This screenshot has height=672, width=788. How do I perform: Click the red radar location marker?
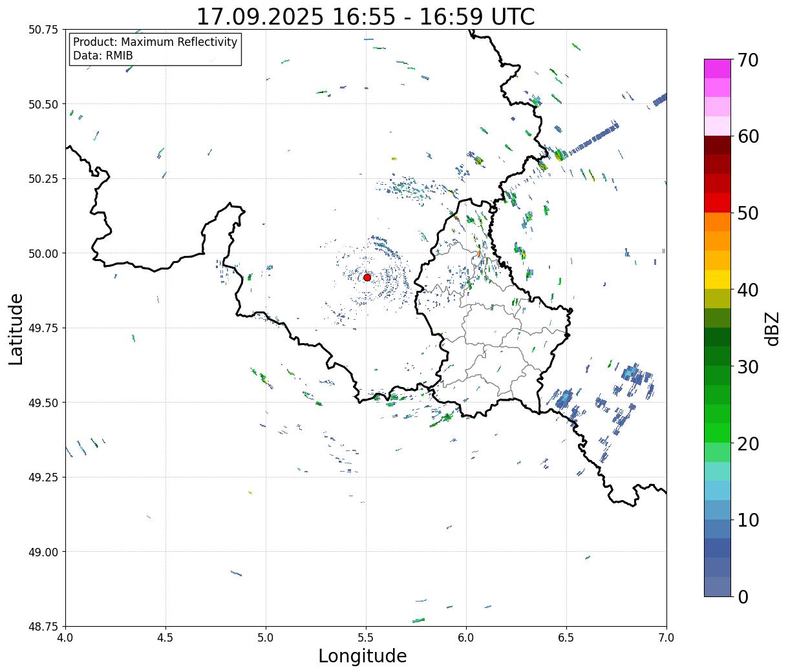click(x=367, y=277)
